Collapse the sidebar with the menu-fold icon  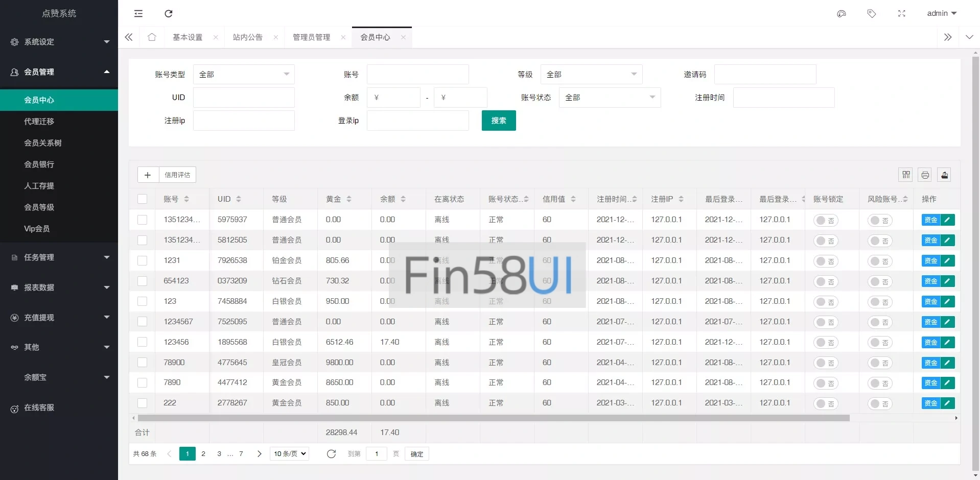click(x=138, y=14)
